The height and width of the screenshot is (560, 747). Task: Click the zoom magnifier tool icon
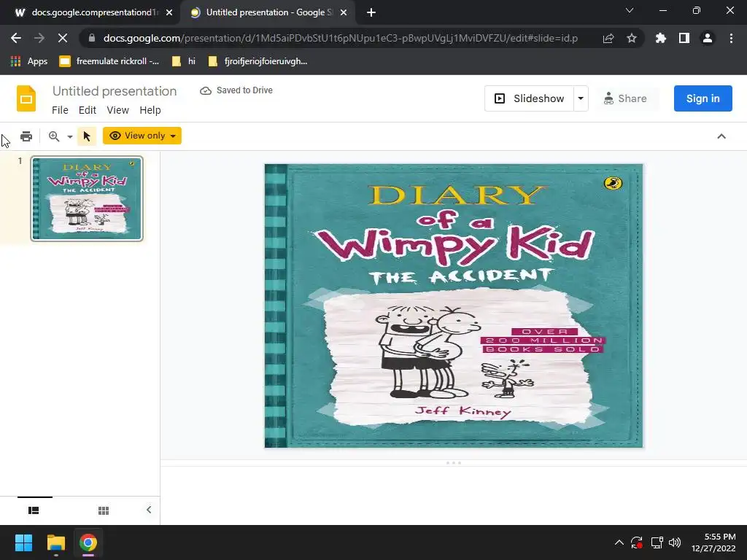tap(54, 136)
